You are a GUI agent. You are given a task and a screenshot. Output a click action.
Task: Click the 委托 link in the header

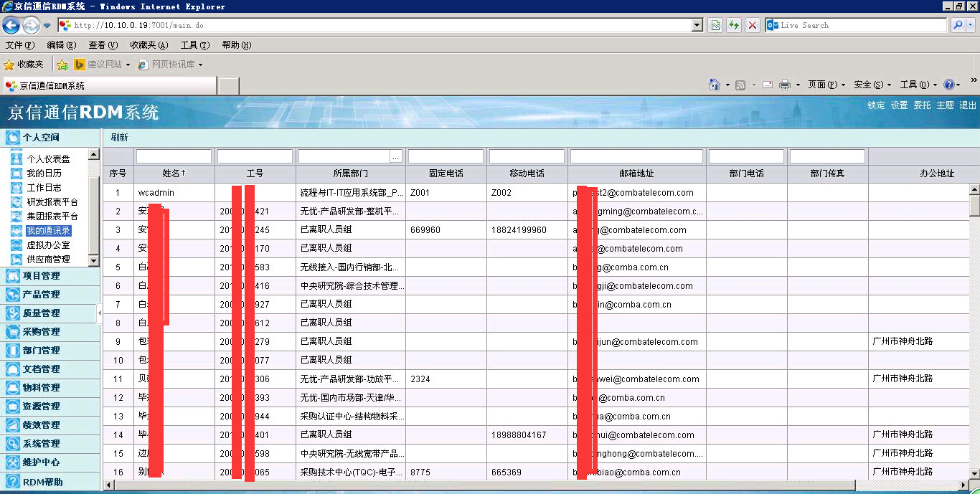(x=922, y=105)
